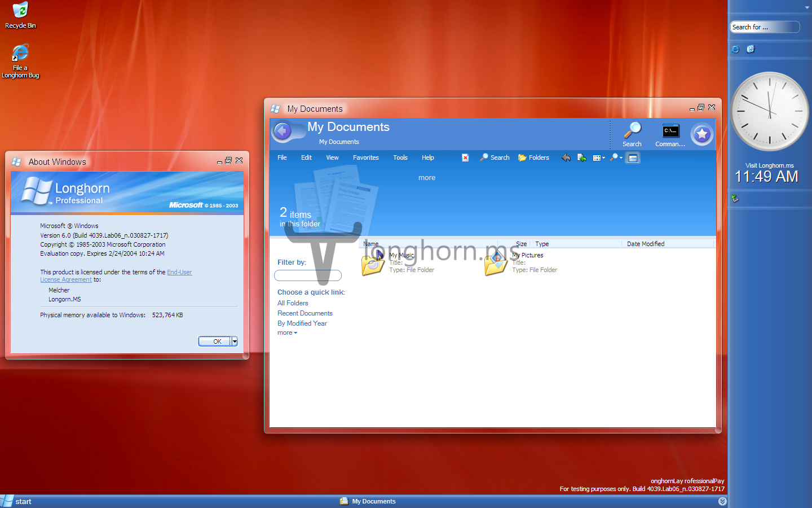812x508 pixels.
Task: Click the star favorites button in header
Action: pos(702,134)
